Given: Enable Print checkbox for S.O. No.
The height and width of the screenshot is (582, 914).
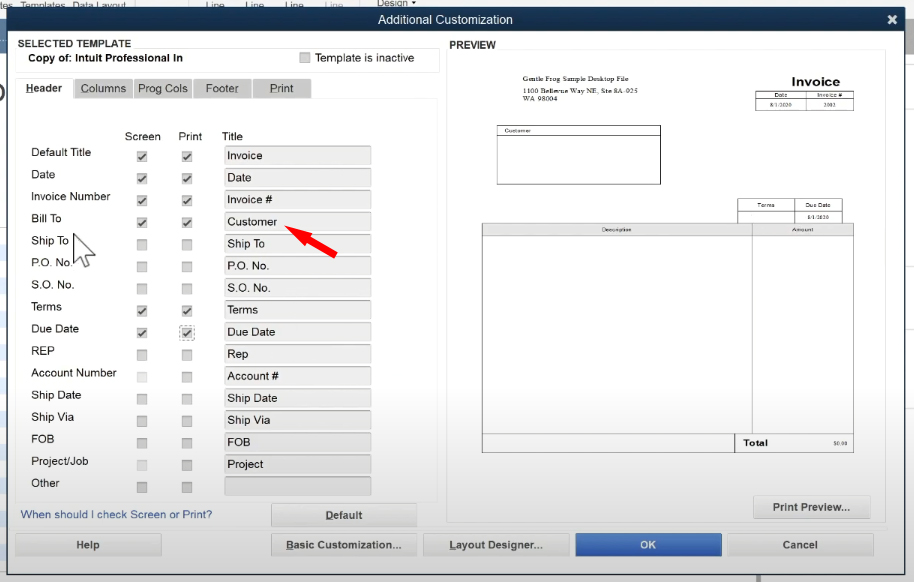Looking at the screenshot, I should (x=187, y=289).
